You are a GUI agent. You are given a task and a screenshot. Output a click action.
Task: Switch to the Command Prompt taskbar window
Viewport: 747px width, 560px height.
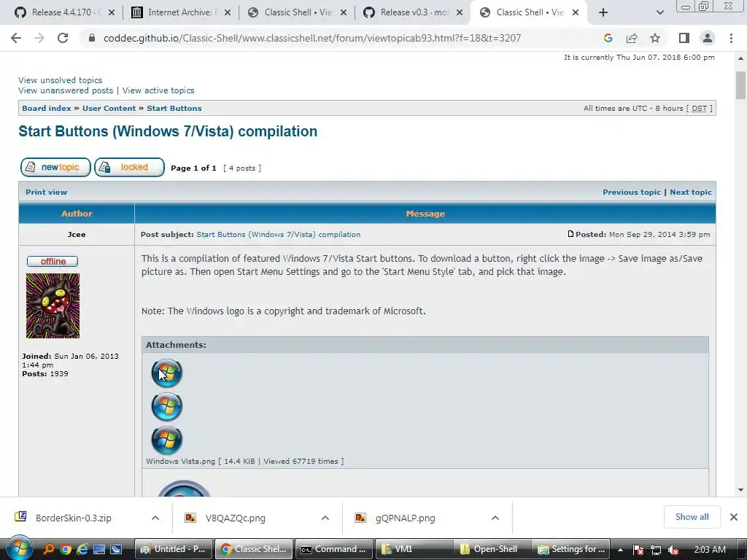[334, 549]
